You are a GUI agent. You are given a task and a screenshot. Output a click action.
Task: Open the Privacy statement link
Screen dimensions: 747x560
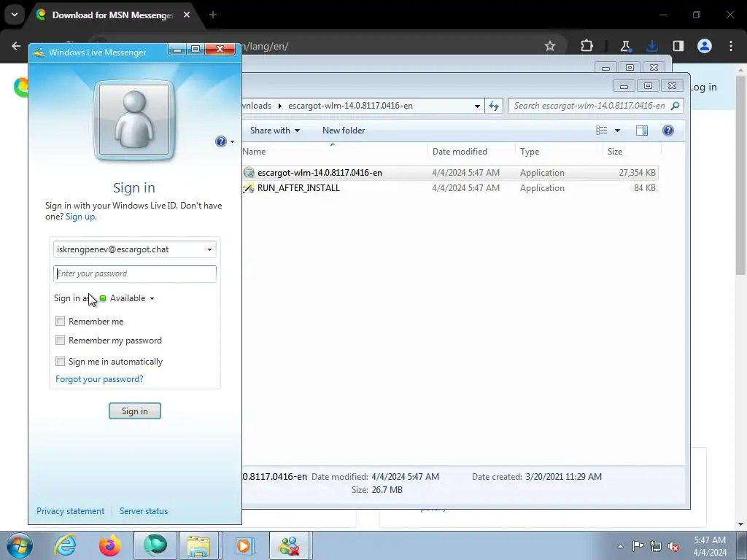coord(71,511)
